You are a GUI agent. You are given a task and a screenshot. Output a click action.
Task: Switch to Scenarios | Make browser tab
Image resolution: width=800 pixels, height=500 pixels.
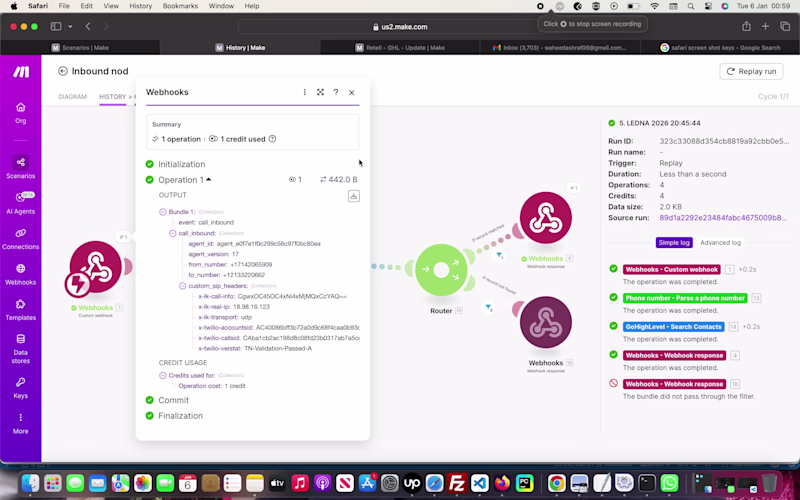pyautogui.click(x=80, y=47)
